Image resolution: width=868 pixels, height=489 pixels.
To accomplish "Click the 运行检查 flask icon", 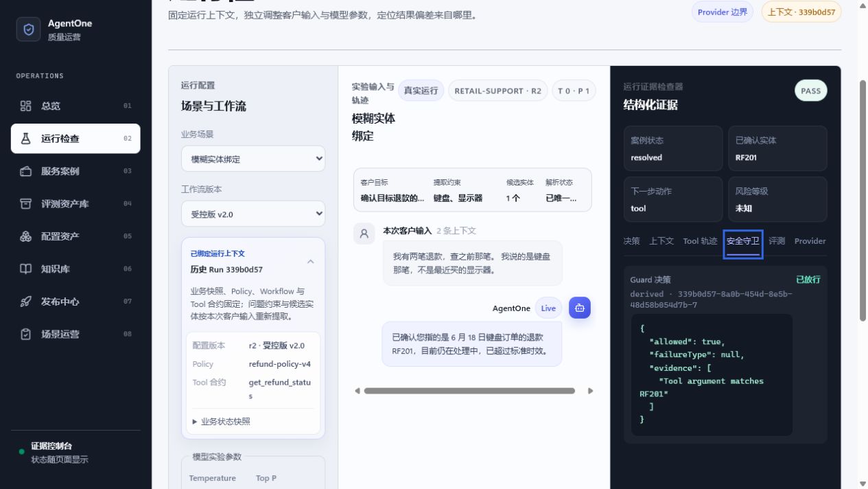I will (26, 138).
